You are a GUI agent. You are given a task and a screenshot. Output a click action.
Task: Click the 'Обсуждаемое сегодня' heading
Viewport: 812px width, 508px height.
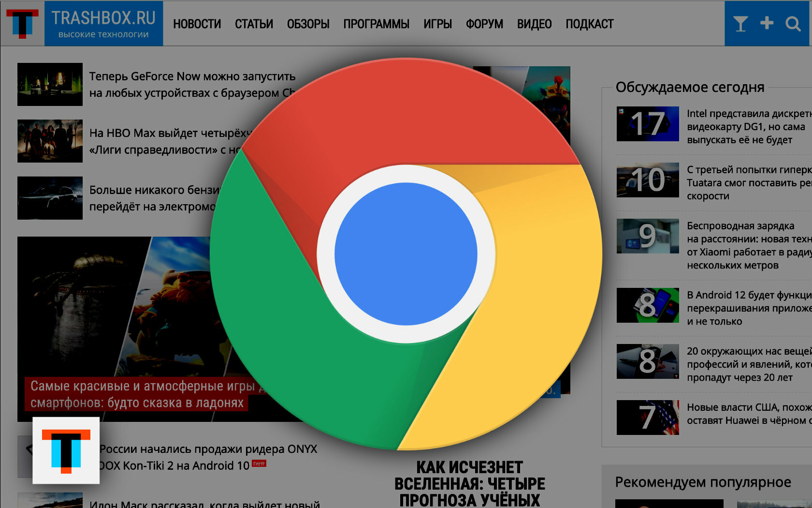tap(690, 87)
